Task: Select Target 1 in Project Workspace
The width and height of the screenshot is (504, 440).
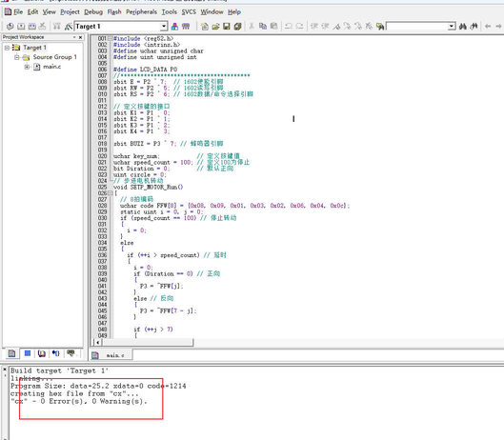Action: coord(34,48)
